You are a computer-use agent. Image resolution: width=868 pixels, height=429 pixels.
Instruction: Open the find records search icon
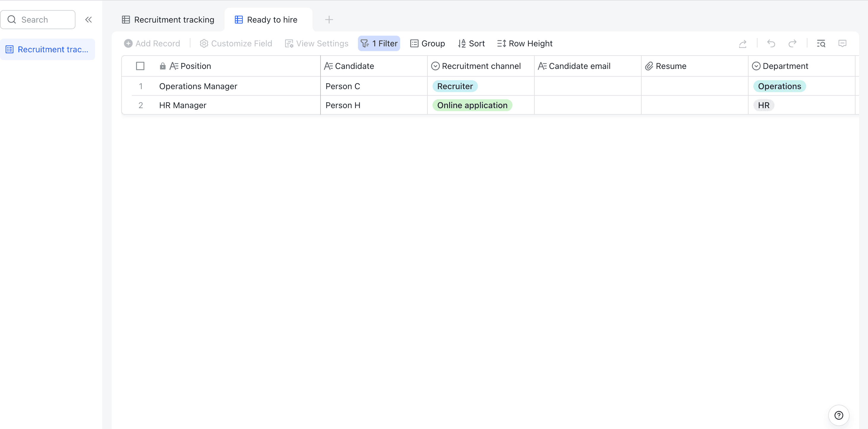pyautogui.click(x=821, y=43)
